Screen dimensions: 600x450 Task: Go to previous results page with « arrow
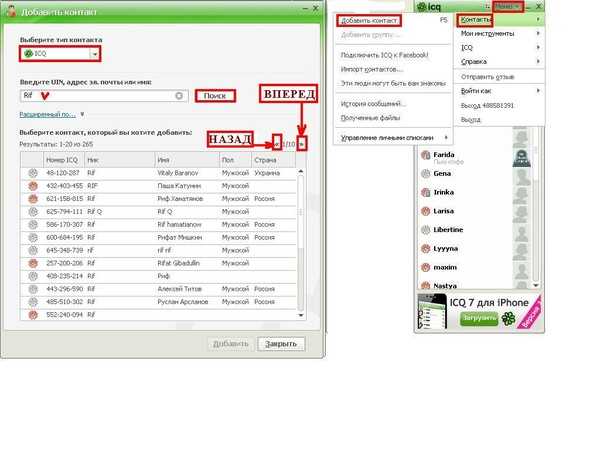(277, 144)
